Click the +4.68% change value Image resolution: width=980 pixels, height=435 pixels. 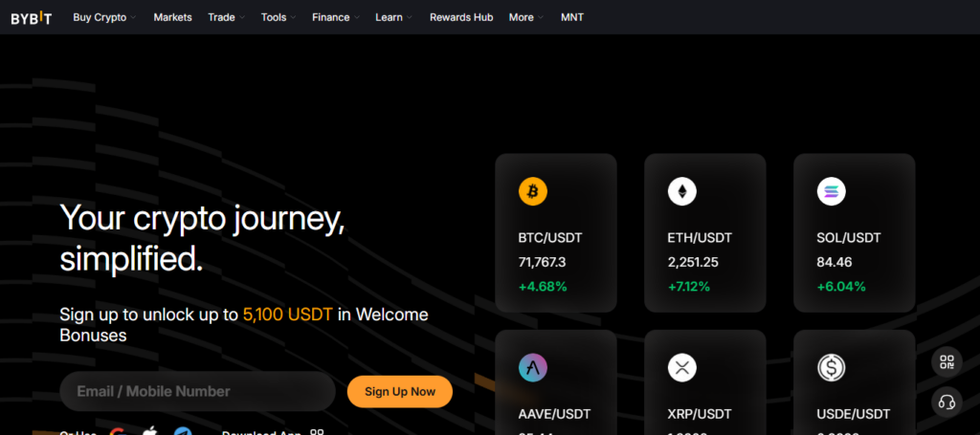click(543, 287)
